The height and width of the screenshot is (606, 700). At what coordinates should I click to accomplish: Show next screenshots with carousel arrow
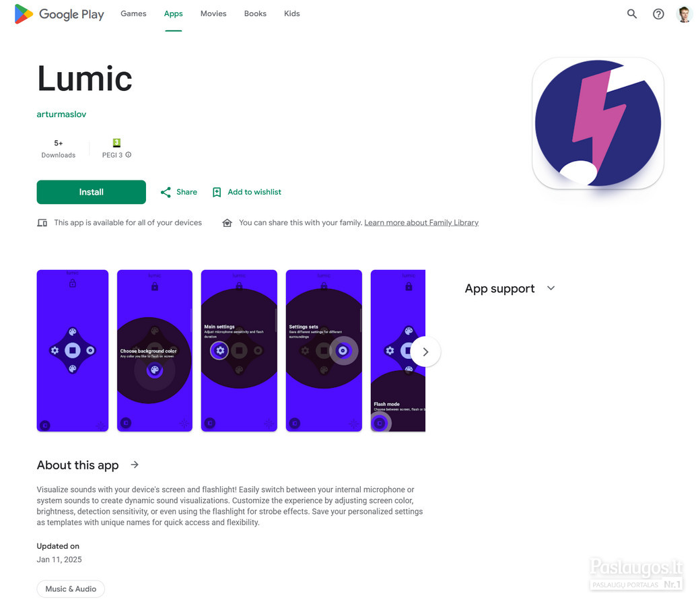click(425, 351)
